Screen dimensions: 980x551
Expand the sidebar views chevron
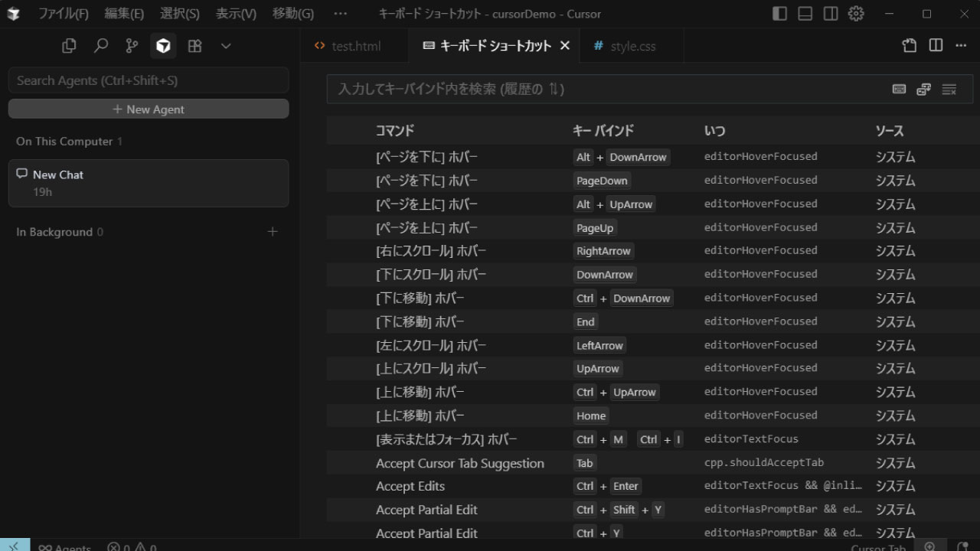226,46
